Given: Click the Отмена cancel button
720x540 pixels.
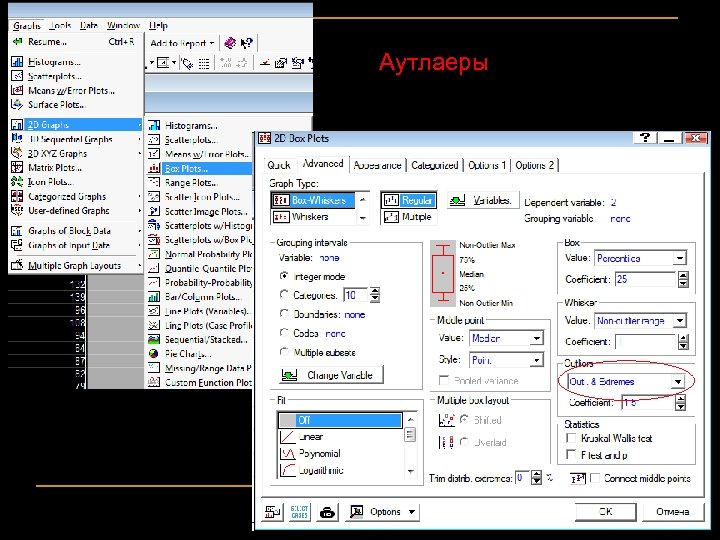Looking at the screenshot, I should (x=672, y=512).
